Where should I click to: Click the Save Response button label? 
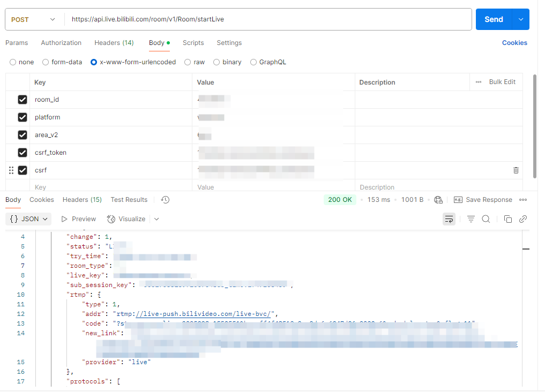(489, 200)
